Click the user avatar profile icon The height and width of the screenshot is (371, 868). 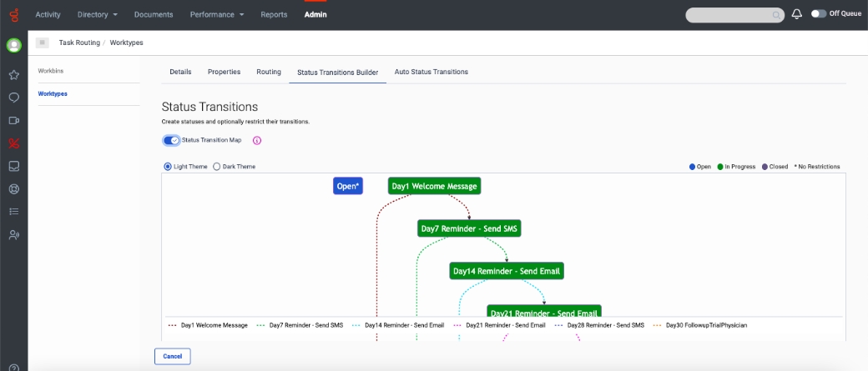click(13, 46)
